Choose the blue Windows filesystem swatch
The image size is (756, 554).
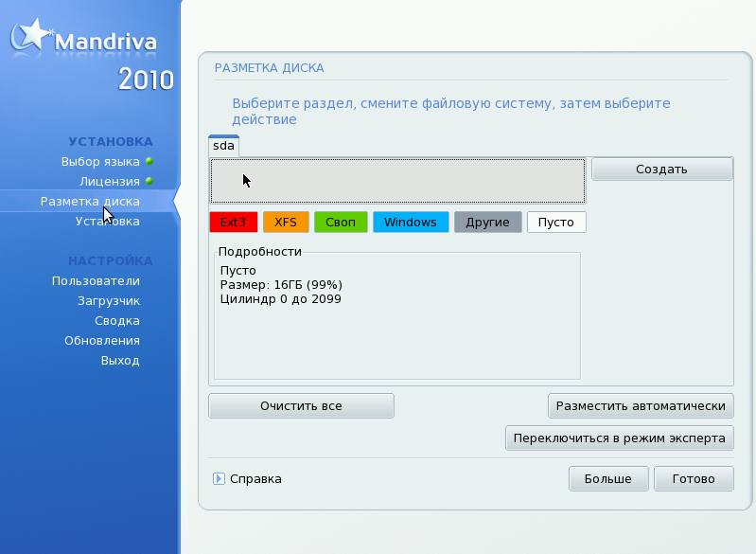[x=411, y=222]
